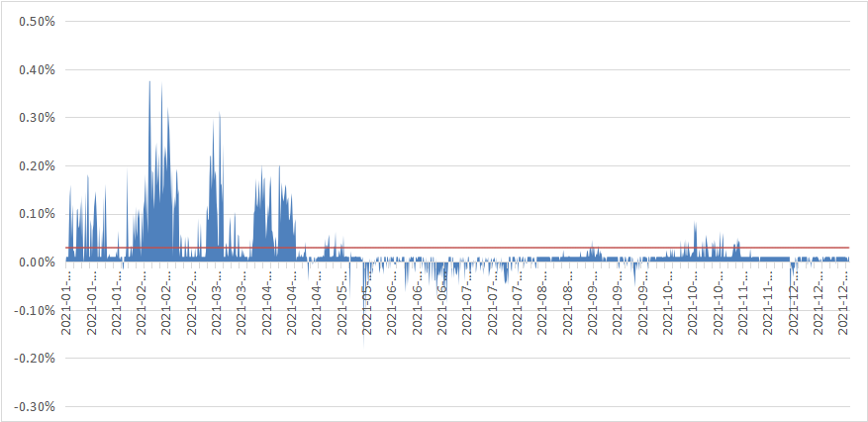Select the red horizontal threshold line

(x=458, y=248)
